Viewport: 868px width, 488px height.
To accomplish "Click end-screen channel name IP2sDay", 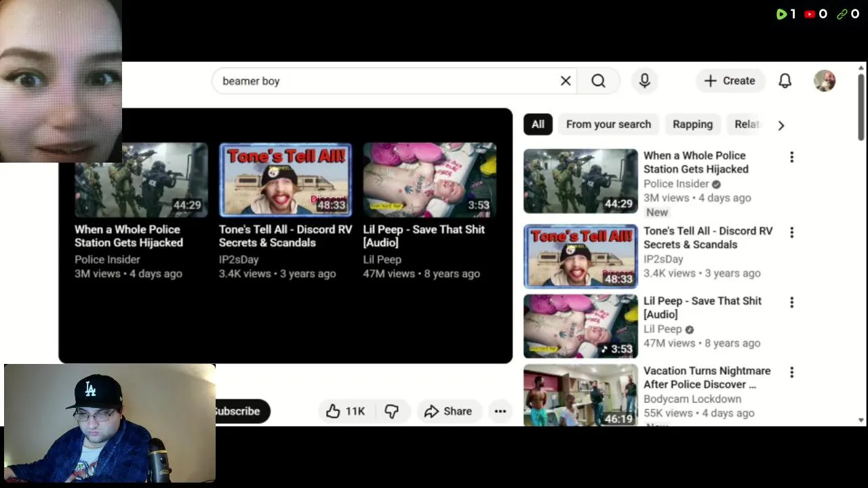I will click(239, 260).
